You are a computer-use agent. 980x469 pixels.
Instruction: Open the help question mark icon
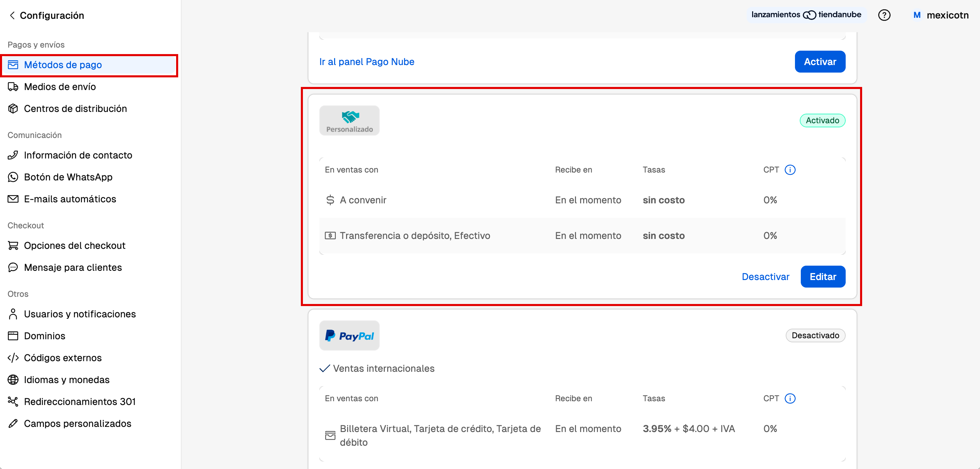pos(884,15)
